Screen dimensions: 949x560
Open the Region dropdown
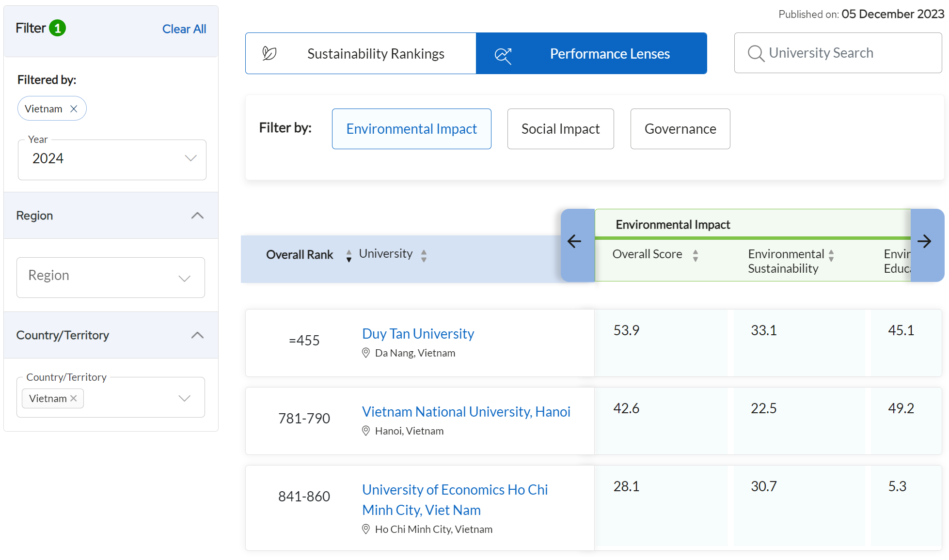point(111,278)
